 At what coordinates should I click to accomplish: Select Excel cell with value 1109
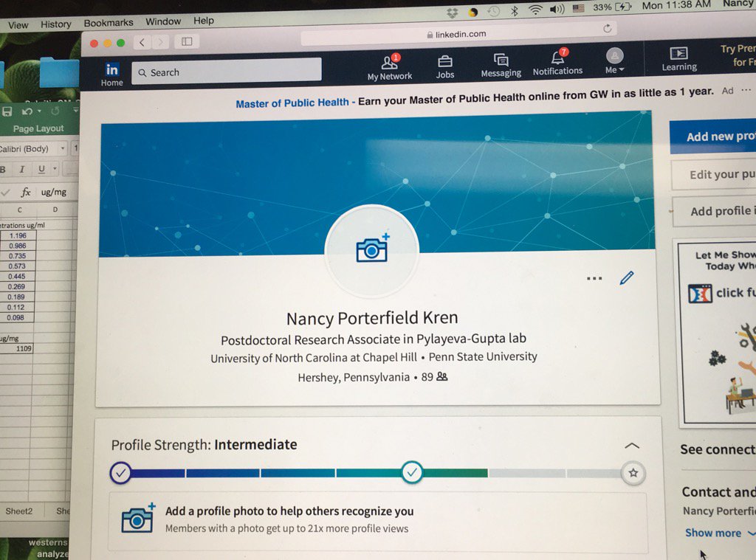(x=16, y=348)
